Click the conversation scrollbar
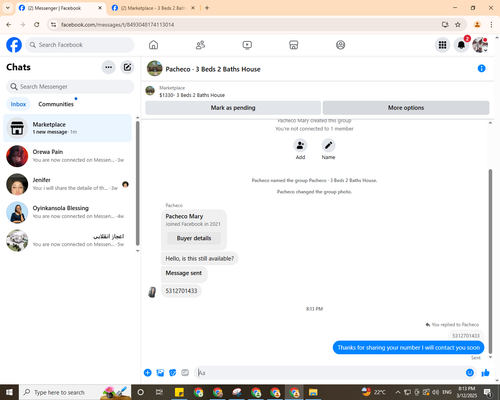Screen dimensions: 500x400 [490, 261]
